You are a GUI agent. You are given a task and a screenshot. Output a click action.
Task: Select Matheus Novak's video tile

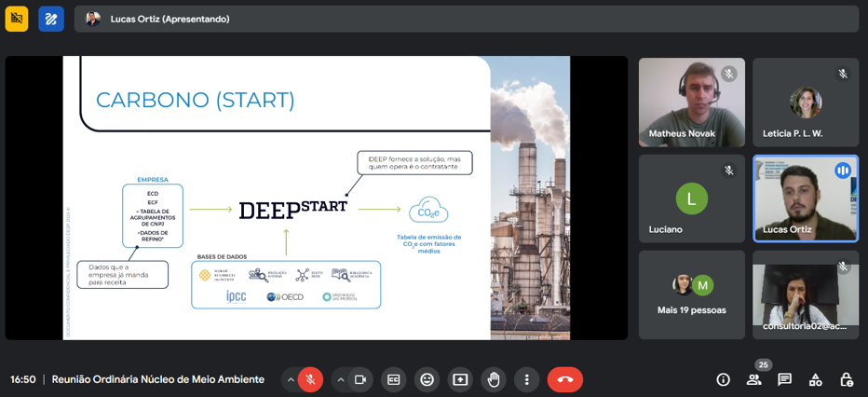coord(691,103)
